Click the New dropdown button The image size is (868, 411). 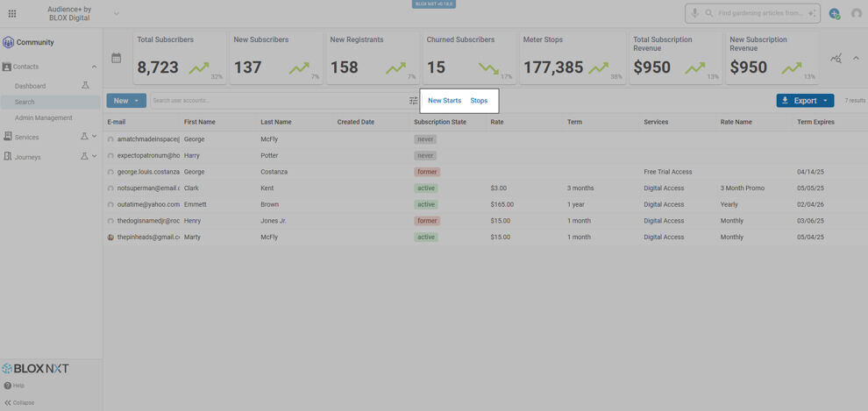[126, 101]
